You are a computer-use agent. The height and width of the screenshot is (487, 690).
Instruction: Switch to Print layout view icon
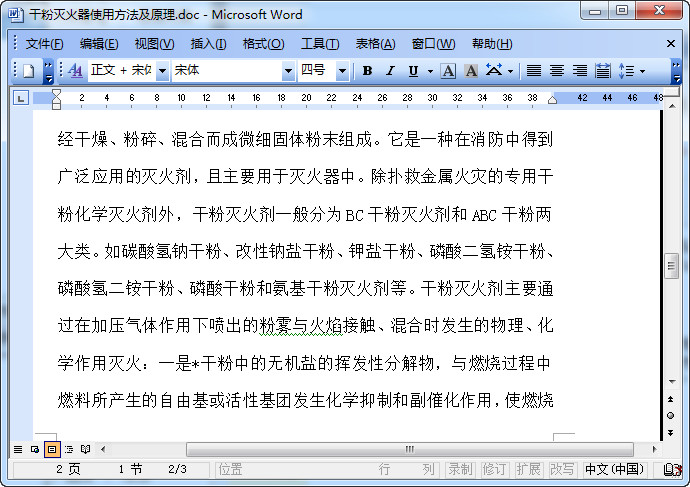click(x=52, y=449)
